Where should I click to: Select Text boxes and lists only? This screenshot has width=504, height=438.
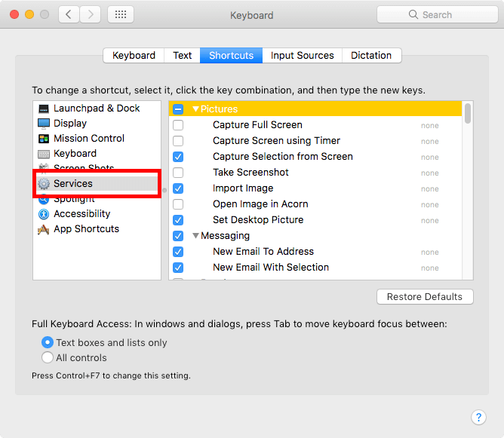[48, 342]
